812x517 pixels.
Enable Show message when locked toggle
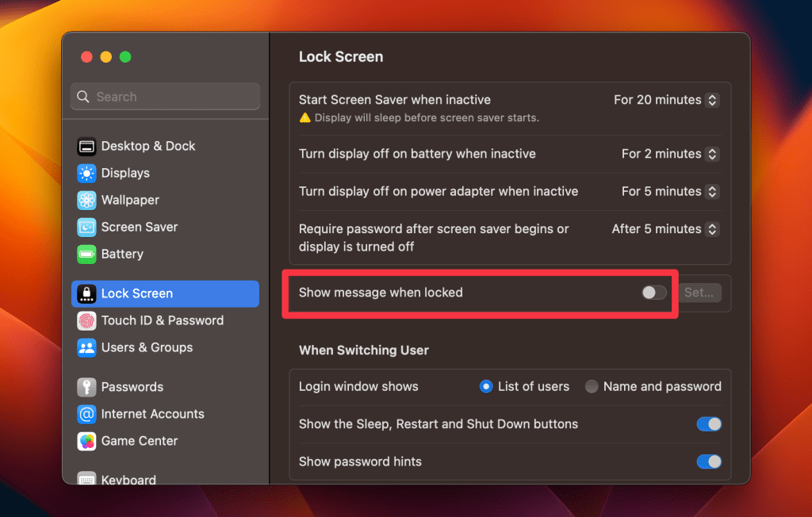click(654, 293)
